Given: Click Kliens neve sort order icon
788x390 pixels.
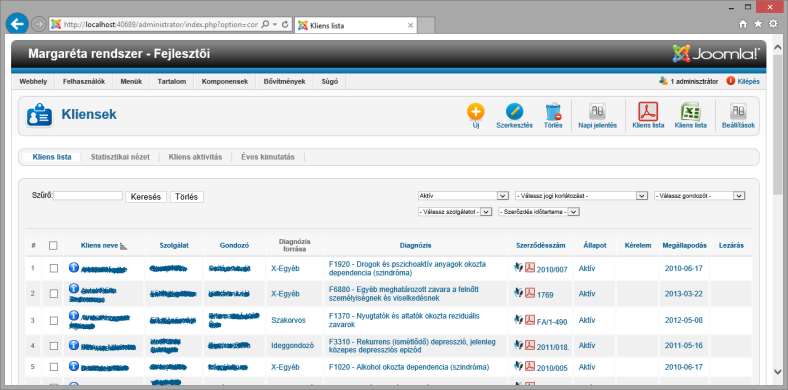Looking at the screenshot, I should click(124, 246).
